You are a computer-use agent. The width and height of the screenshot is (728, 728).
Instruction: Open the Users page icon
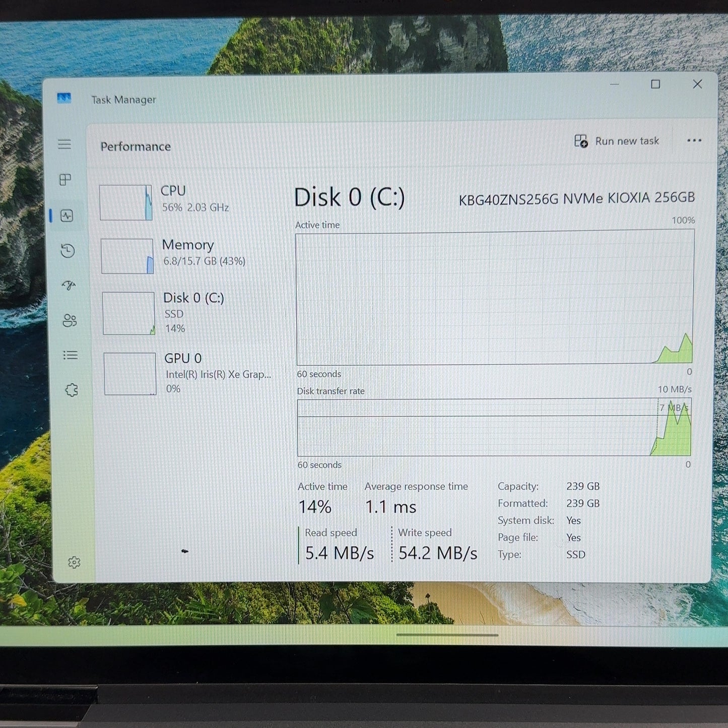tap(70, 320)
